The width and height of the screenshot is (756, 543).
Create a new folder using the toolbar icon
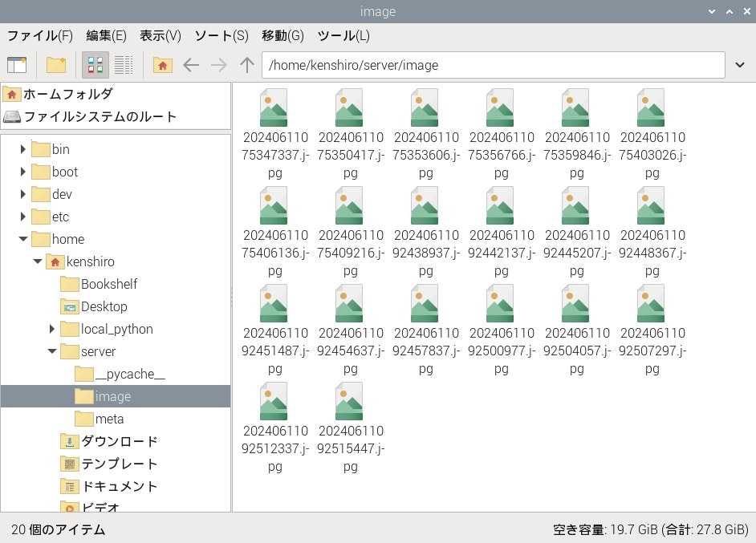[55, 64]
